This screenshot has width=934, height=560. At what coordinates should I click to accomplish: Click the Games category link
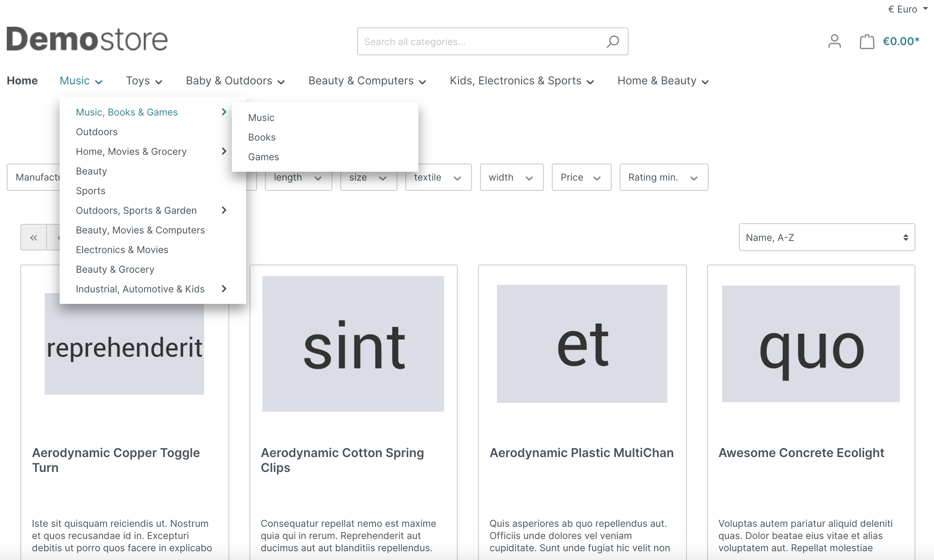(x=263, y=157)
